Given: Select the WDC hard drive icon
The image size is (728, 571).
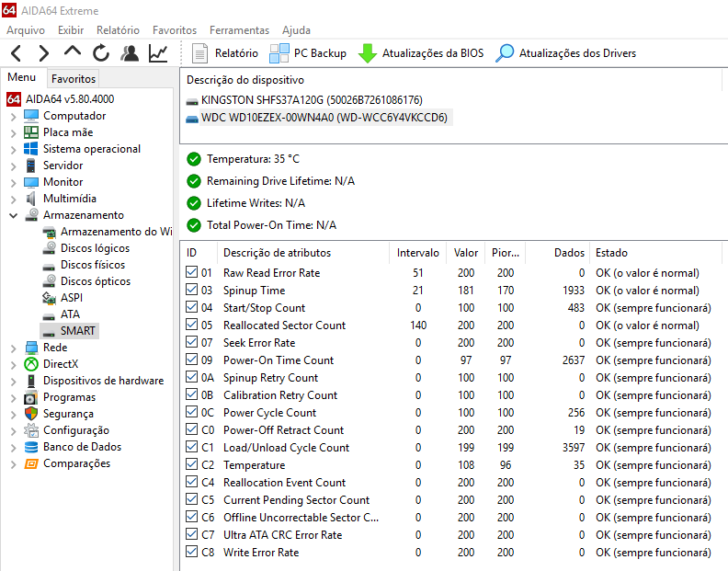Looking at the screenshot, I should (x=192, y=119).
